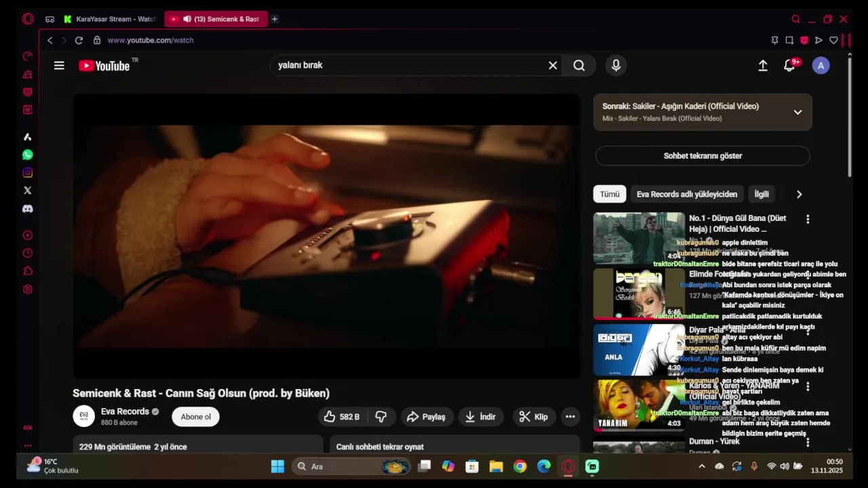Select the Semicenk & Rast tab

[x=216, y=19]
